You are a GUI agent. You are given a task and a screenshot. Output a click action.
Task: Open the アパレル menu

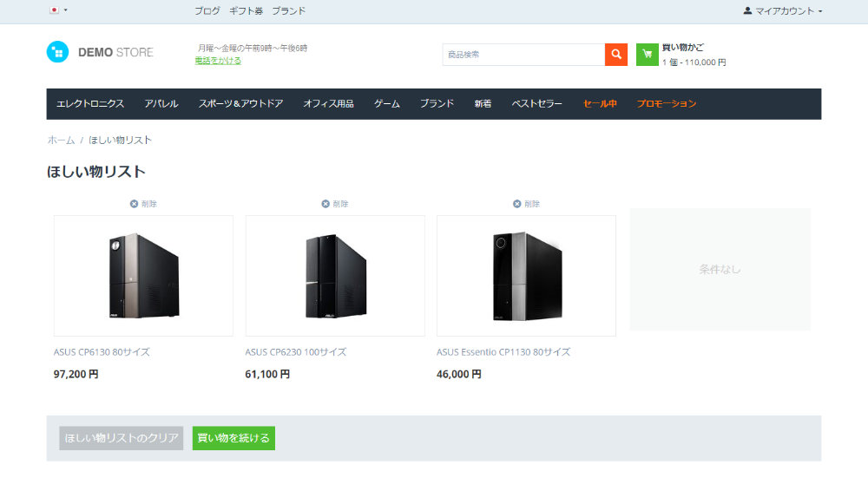(161, 103)
